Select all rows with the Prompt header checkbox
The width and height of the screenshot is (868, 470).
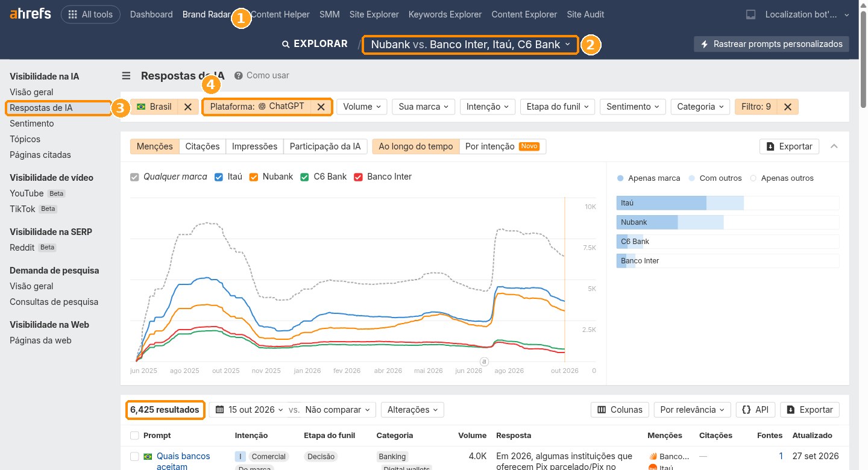[134, 435]
